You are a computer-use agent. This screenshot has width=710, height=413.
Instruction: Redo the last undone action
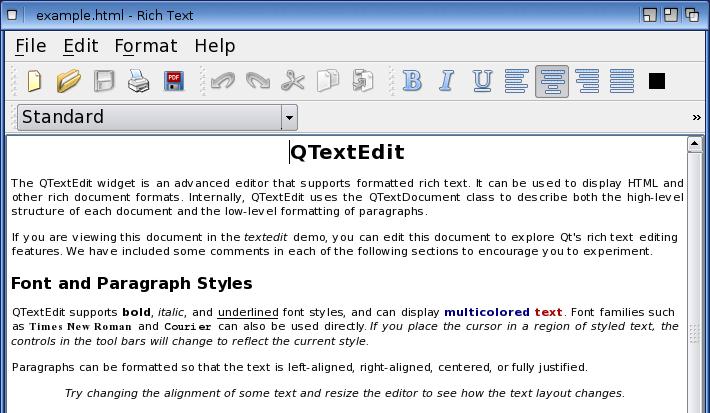tap(258, 82)
